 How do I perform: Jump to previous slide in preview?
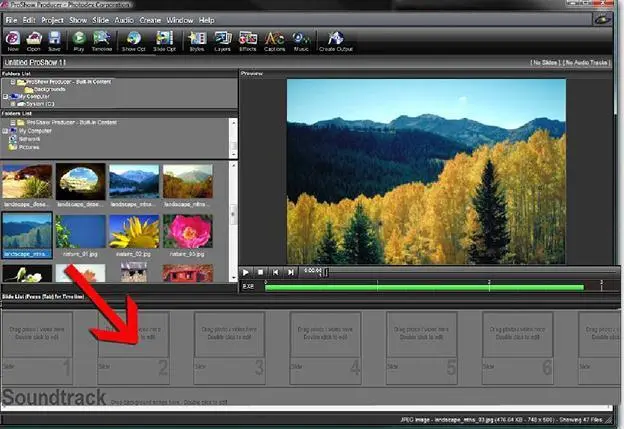click(275, 272)
